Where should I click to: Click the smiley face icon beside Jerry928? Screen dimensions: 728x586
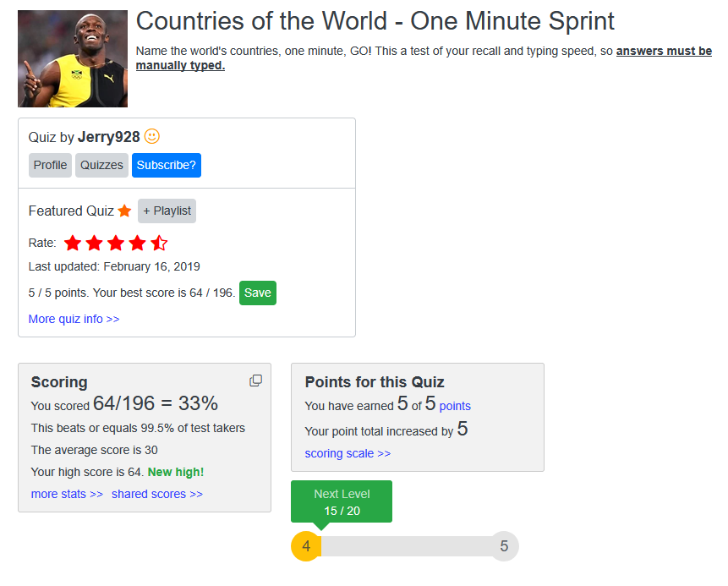tap(152, 136)
